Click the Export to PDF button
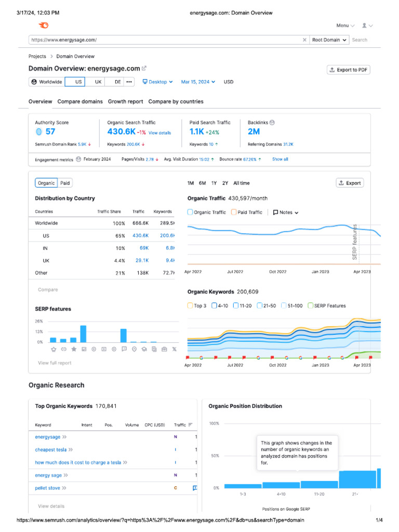 coord(348,70)
